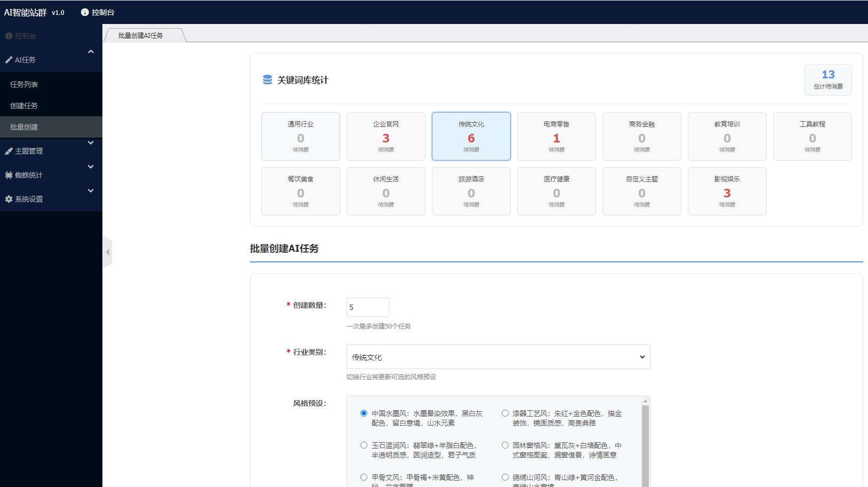
Task: Click the database icon beside 关键词库统计
Action: click(267, 80)
